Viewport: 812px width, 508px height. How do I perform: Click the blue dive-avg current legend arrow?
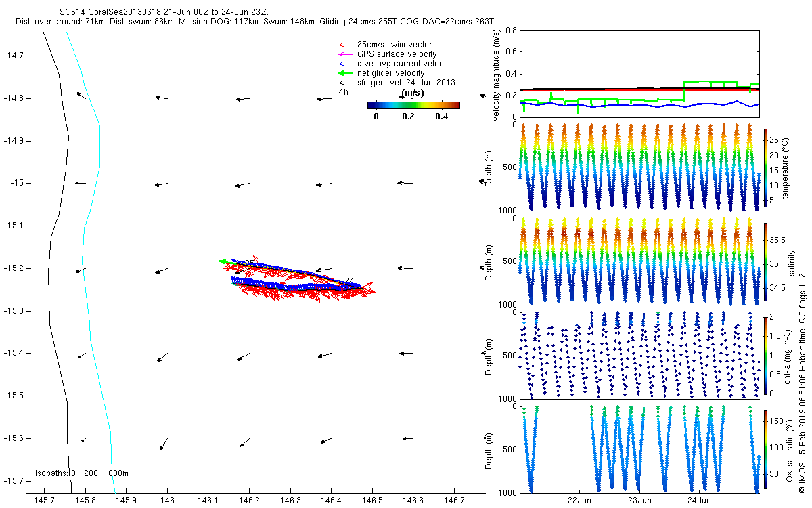point(346,64)
